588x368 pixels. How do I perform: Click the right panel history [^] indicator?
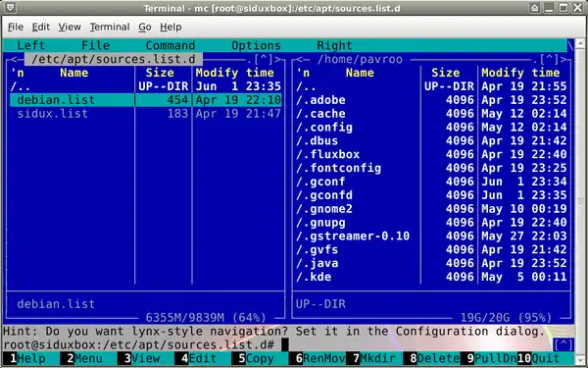(550, 59)
